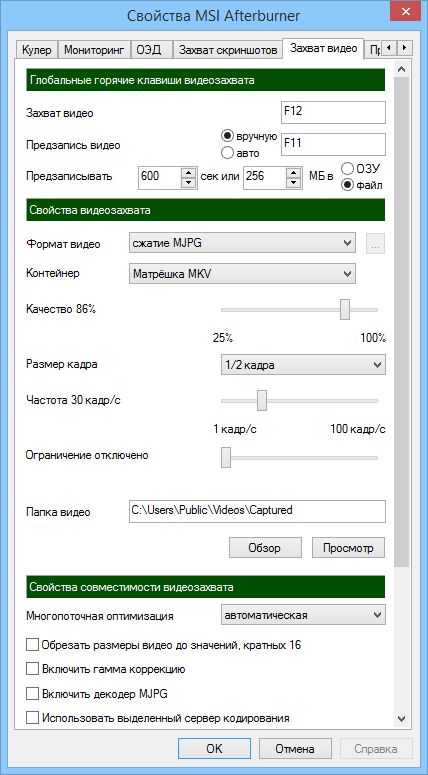Open the Размер кадра dropdown
Viewport: 428px width, 775px height.
click(302, 366)
